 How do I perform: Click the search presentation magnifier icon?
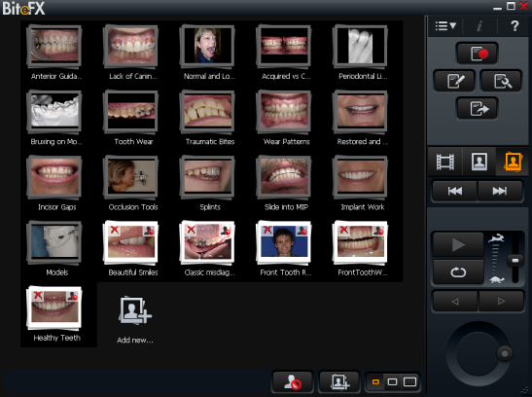[x=501, y=81]
